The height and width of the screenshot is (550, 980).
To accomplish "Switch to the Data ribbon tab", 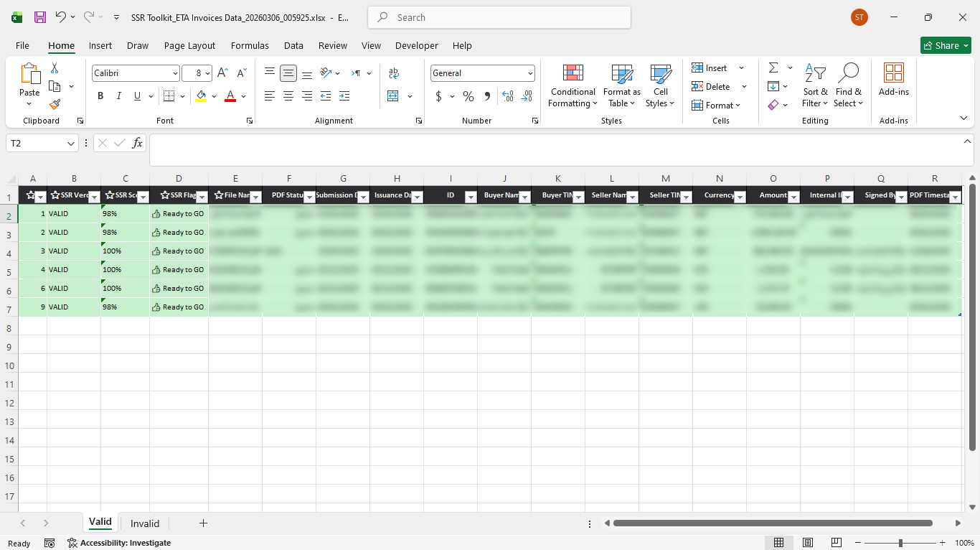I will (293, 45).
